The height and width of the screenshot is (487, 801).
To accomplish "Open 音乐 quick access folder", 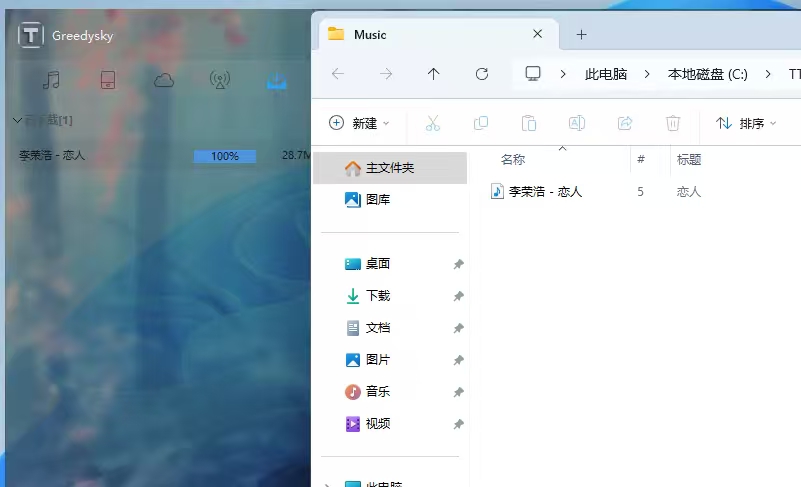I will [x=378, y=391].
